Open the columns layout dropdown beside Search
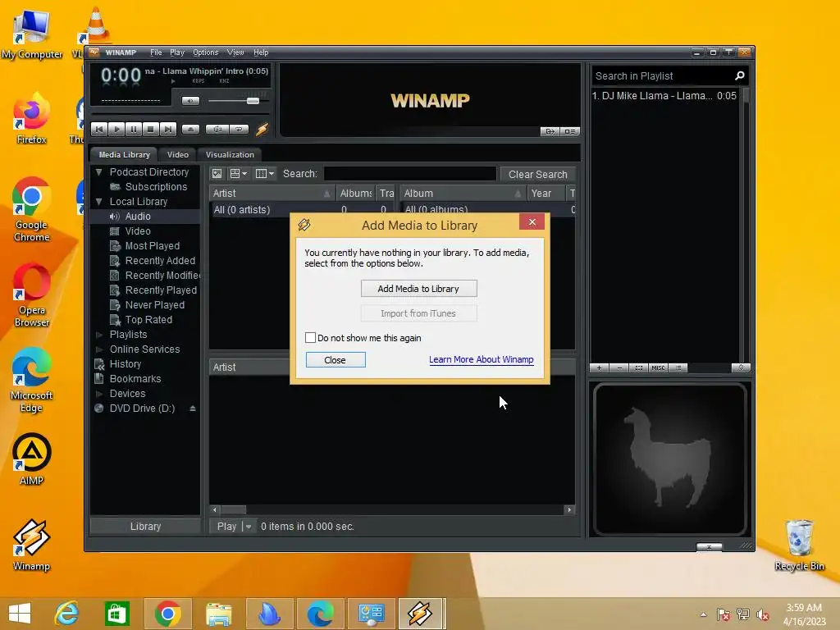840x630 pixels. [x=265, y=174]
